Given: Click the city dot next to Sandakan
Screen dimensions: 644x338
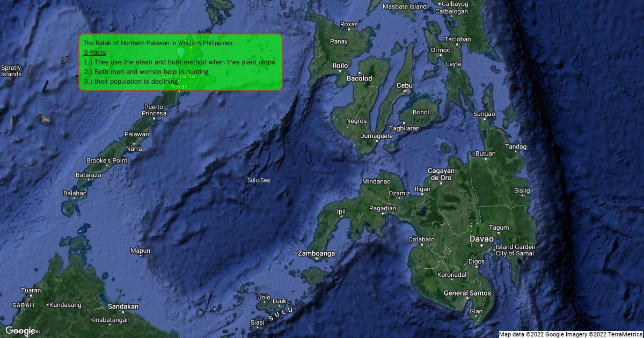Looking at the screenshot, I should 123,313.
